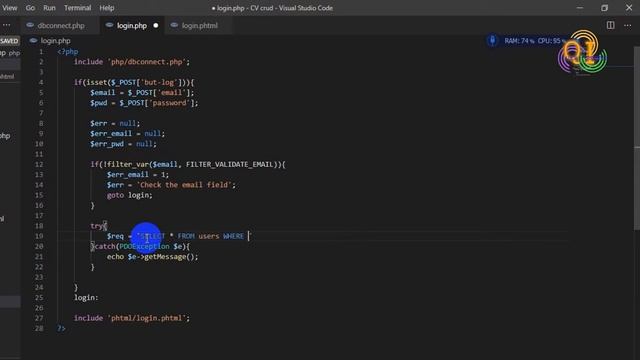Viewport: 640px width, 360px height.
Task: Click the $pwd = $_POST['password'] line
Action: (144, 103)
